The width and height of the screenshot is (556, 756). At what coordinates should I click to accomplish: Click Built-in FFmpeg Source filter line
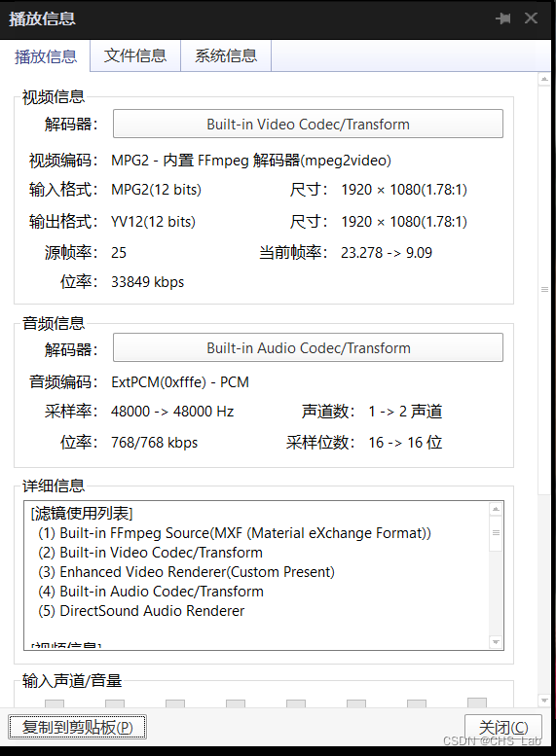[235, 533]
